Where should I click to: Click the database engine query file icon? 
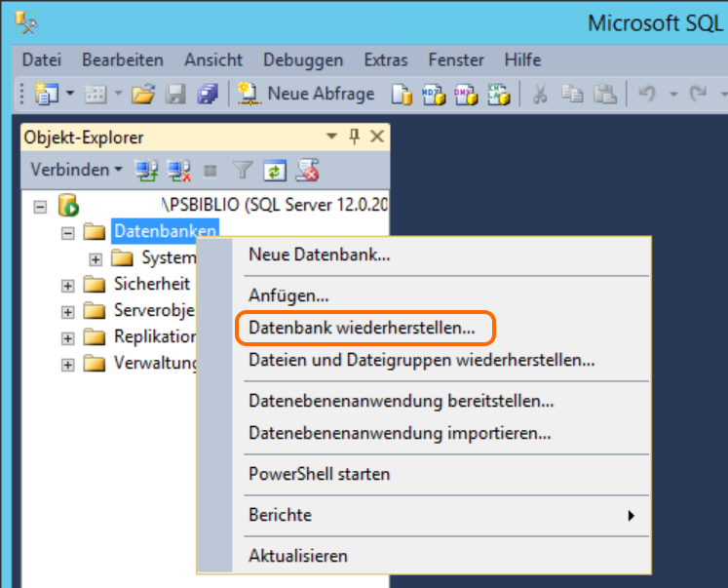[x=402, y=94]
